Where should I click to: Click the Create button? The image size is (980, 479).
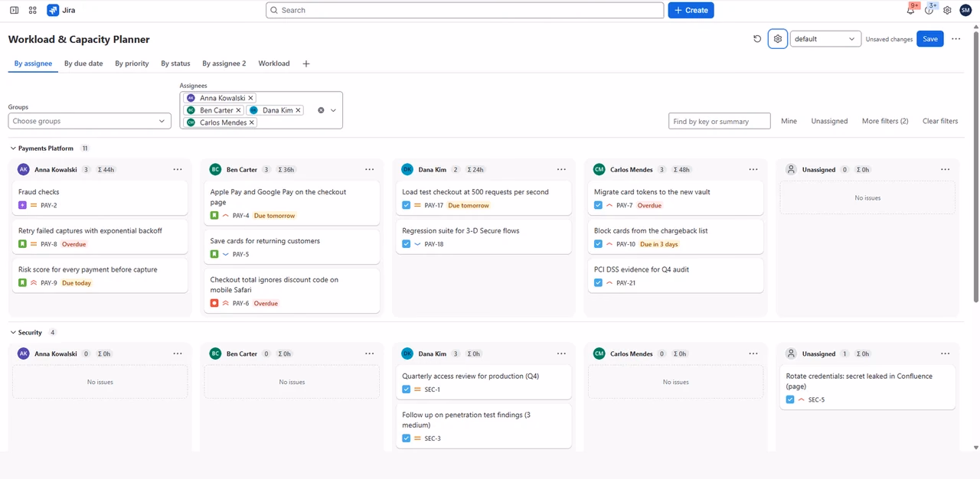tap(691, 10)
